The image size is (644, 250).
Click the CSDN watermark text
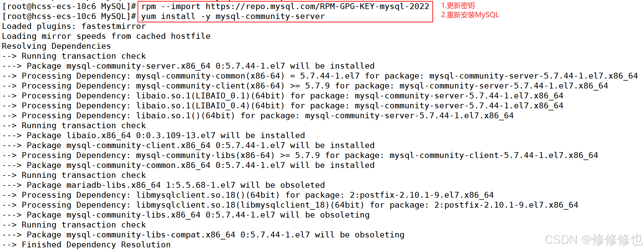pyautogui.click(x=593, y=240)
